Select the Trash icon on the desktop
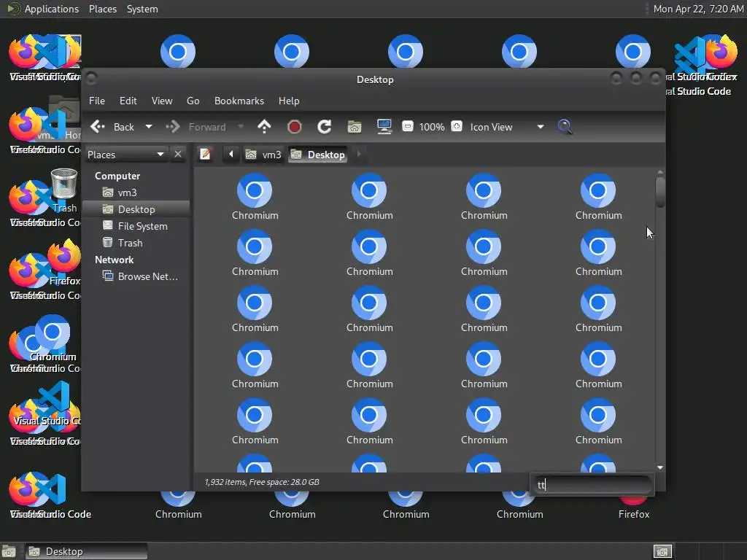 tap(64, 190)
